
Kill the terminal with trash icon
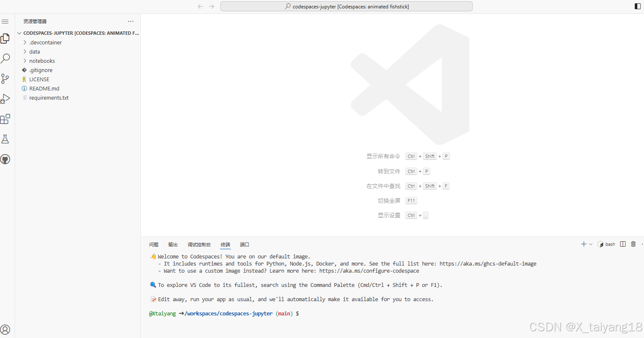(x=634, y=244)
